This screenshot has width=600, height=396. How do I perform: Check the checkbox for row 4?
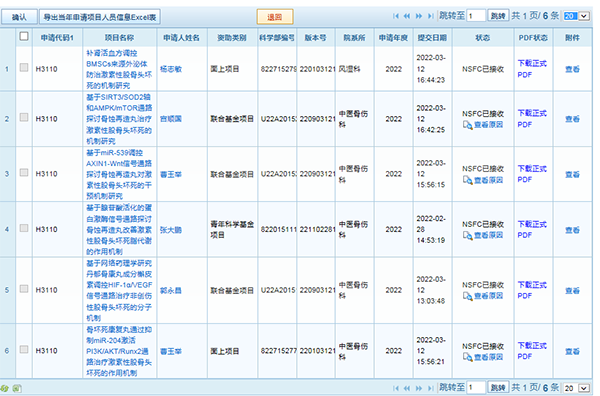(x=24, y=228)
